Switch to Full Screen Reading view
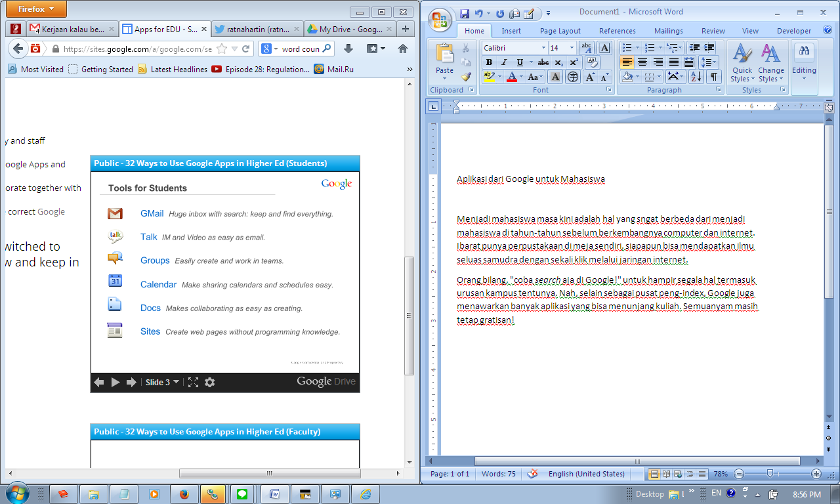The image size is (840, 504). pyautogui.click(x=667, y=474)
